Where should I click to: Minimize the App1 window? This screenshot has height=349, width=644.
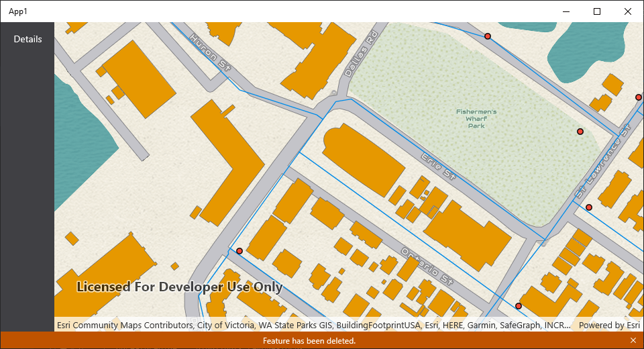(566, 11)
